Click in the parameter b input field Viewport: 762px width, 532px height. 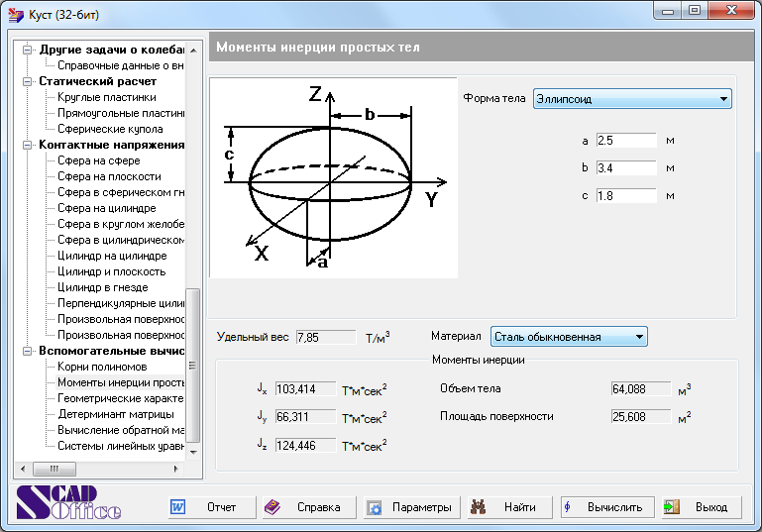click(x=627, y=168)
